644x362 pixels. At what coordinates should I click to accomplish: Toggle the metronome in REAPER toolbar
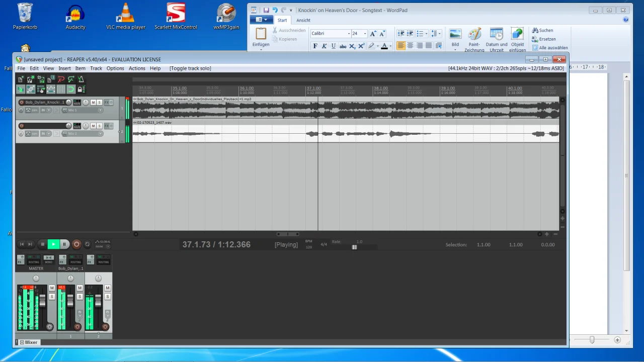pos(81,79)
